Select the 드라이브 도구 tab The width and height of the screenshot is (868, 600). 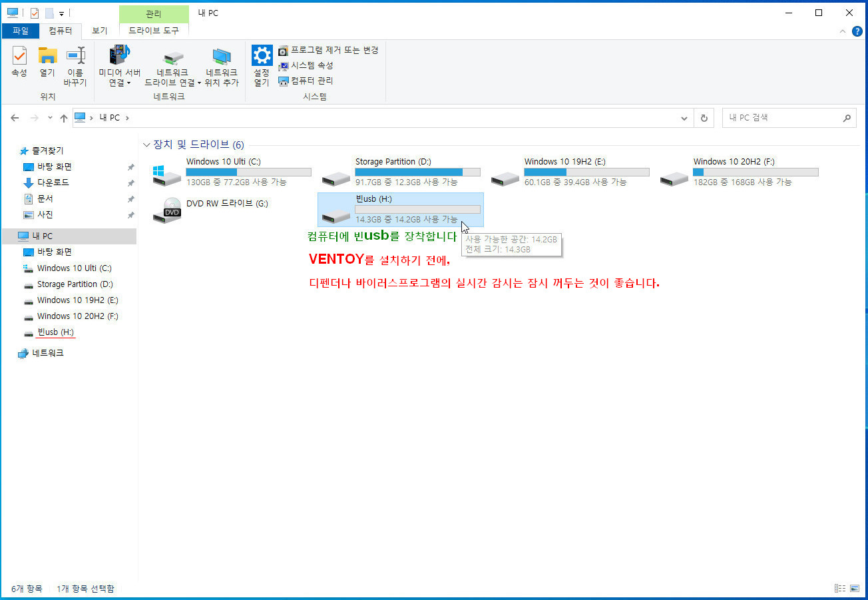tap(154, 31)
